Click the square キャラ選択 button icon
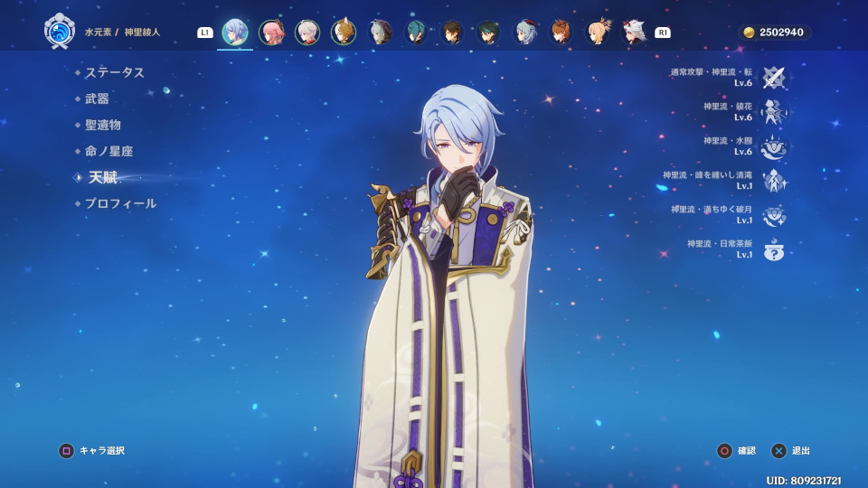This screenshot has width=868, height=488. [x=66, y=451]
